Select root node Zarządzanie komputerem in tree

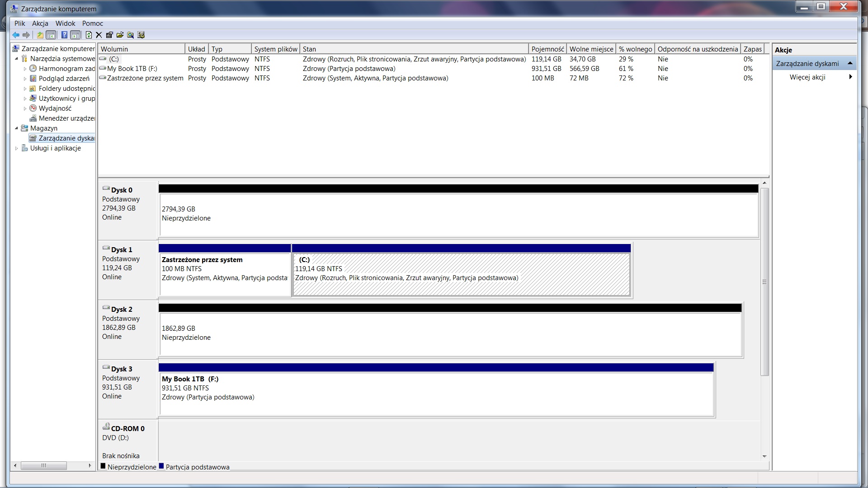click(x=58, y=48)
